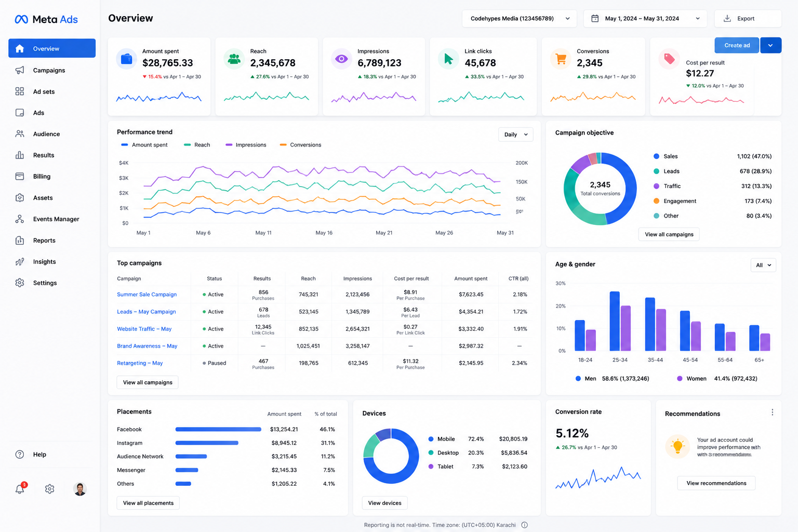Open Recommendations three-dot menu
798x532 pixels.
click(773, 412)
